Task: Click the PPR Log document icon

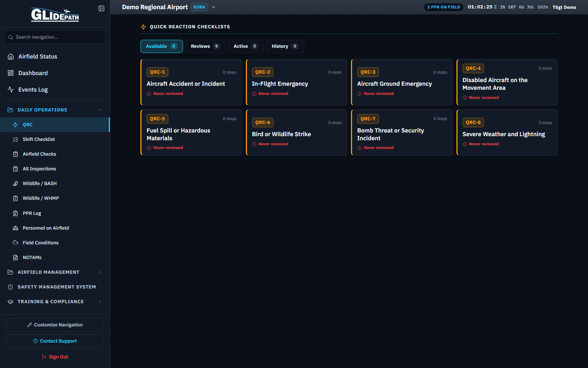Action: point(15,213)
